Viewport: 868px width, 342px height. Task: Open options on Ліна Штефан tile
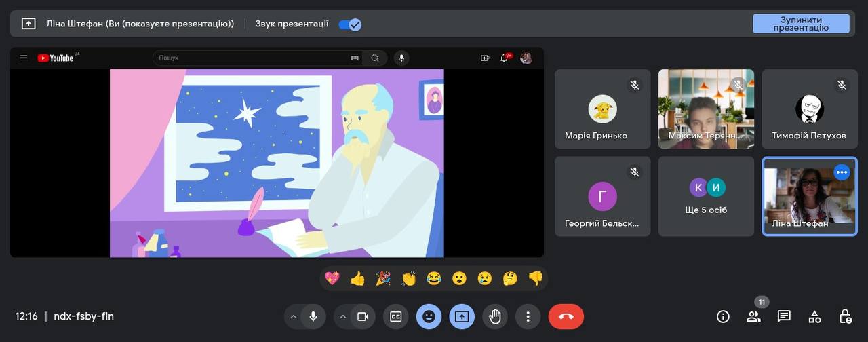[x=842, y=172]
